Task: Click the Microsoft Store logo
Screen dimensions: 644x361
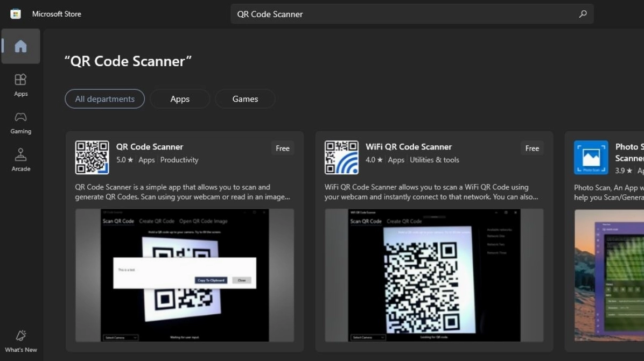Action: tap(15, 13)
